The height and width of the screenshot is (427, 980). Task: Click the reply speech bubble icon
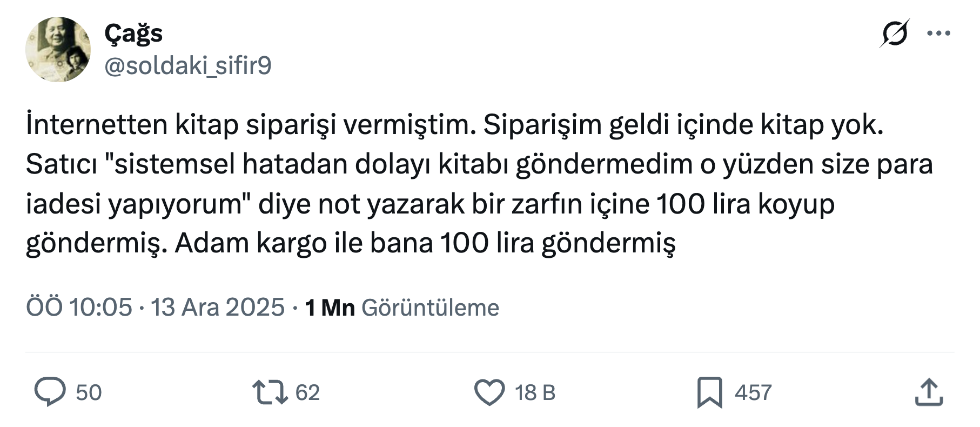click(x=50, y=392)
